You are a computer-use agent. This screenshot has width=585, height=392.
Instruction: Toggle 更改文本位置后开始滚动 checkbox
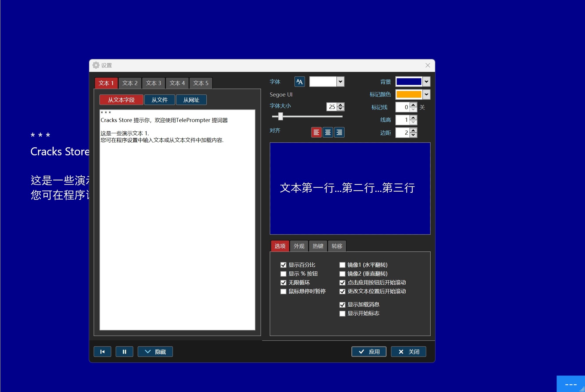click(x=342, y=291)
